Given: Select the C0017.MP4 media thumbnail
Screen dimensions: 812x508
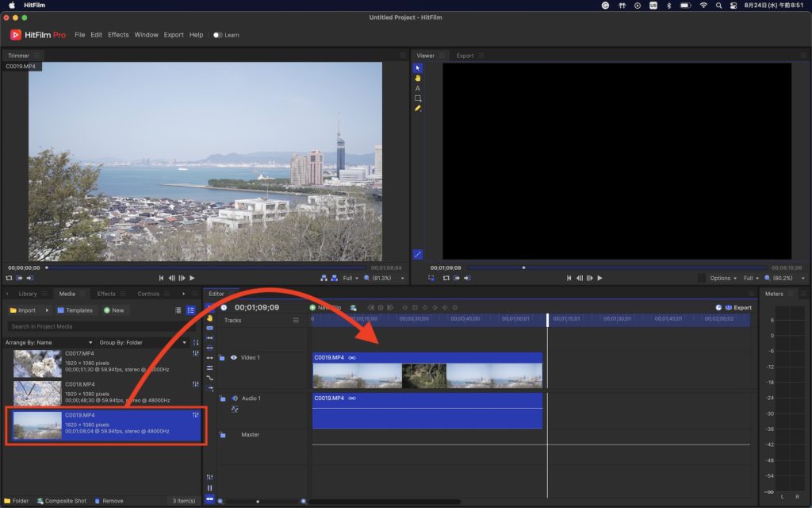Looking at the screenshot, I should 37,363.
